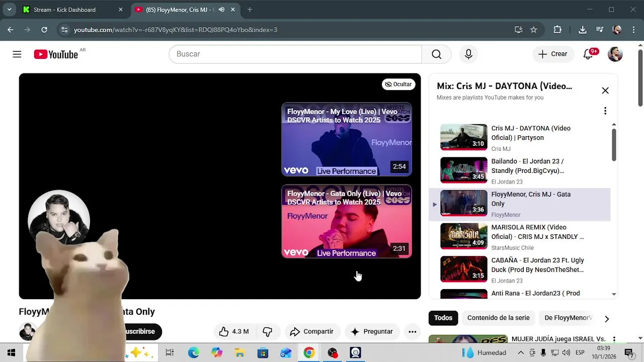Click the Compartir share button
Screen dimensions: 644x362
tap(312, 331)
